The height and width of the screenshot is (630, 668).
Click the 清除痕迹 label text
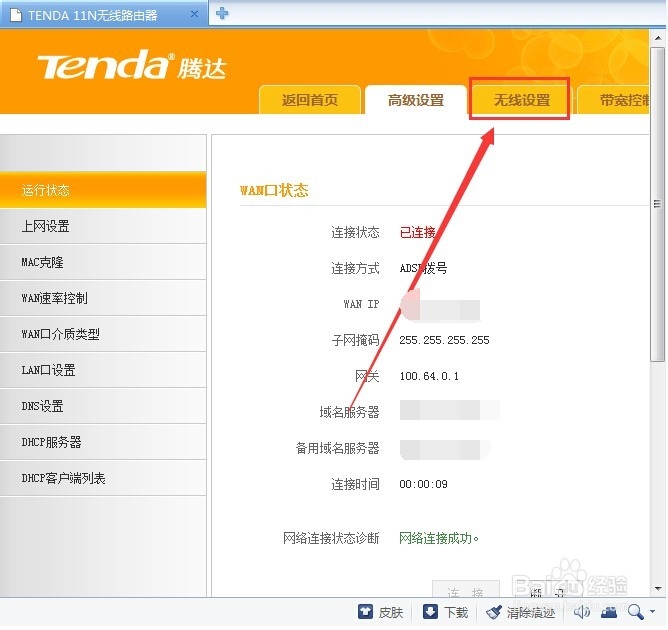pos(531,613)
